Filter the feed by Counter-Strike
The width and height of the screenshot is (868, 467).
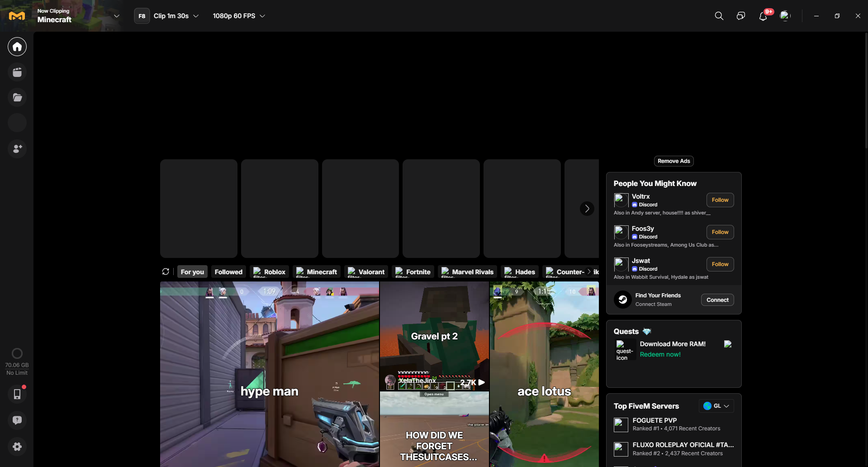point(565,272)
